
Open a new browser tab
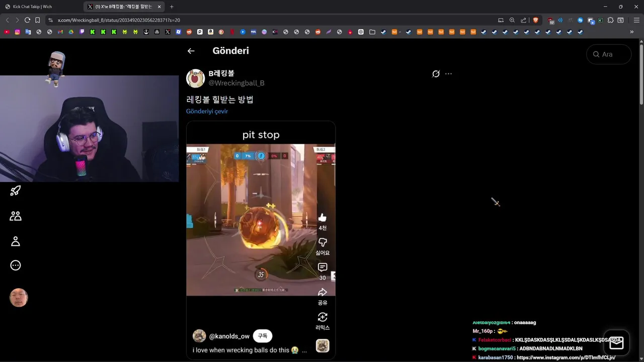pos(172,7)
